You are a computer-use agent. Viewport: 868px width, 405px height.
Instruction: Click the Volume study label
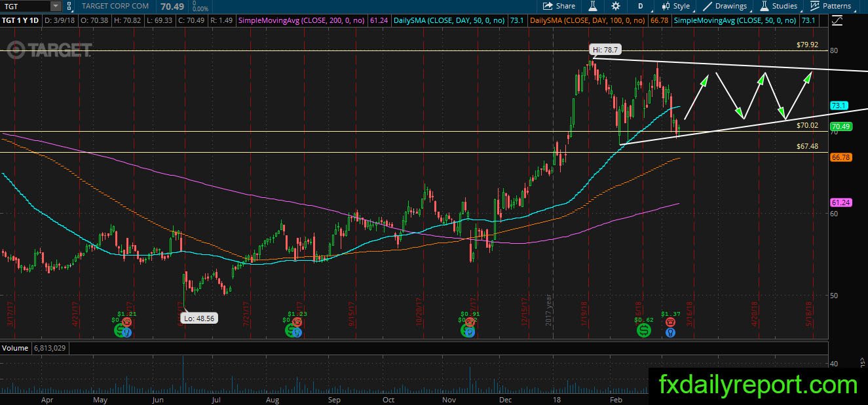coord(14,347)
